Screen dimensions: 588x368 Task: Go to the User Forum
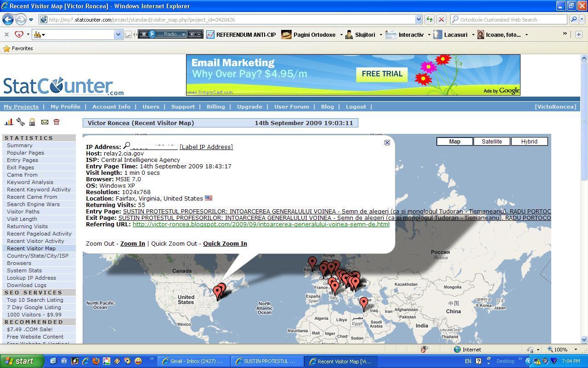tap(292, 107)
